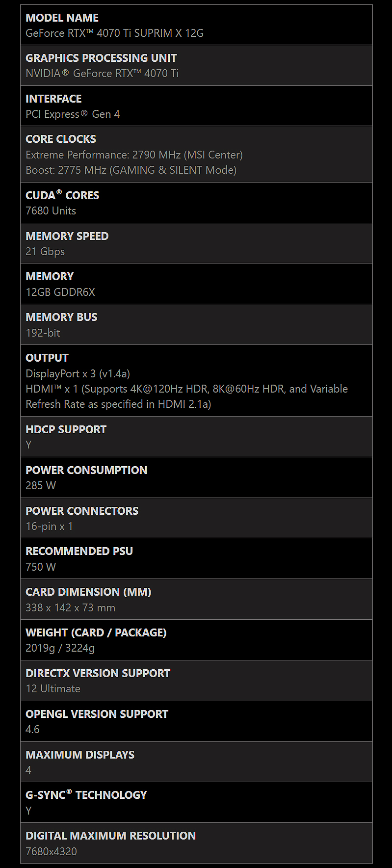Screen dimensions: 392x868
Task: Click the RECOMMENDED PSU heading
Action: [x=79, y=551]
